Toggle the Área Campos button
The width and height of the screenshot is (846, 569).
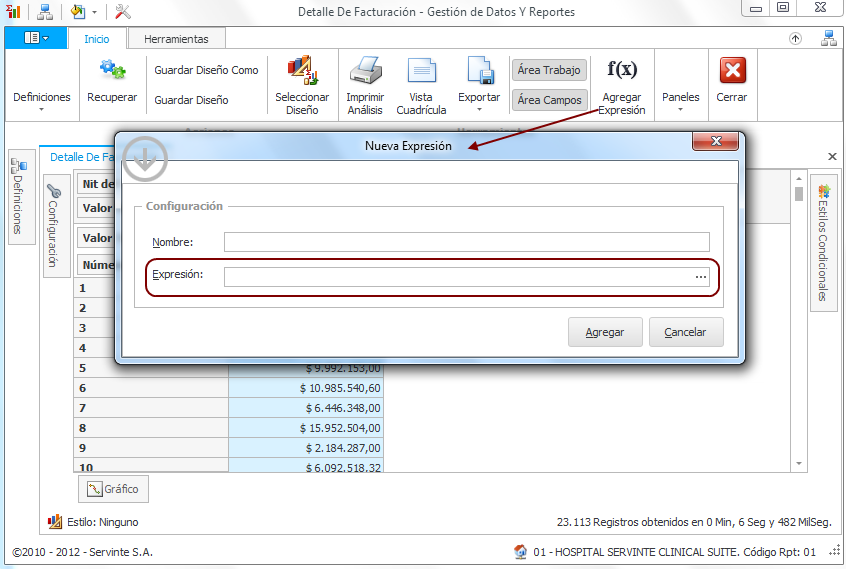click(x=549, y=100)
